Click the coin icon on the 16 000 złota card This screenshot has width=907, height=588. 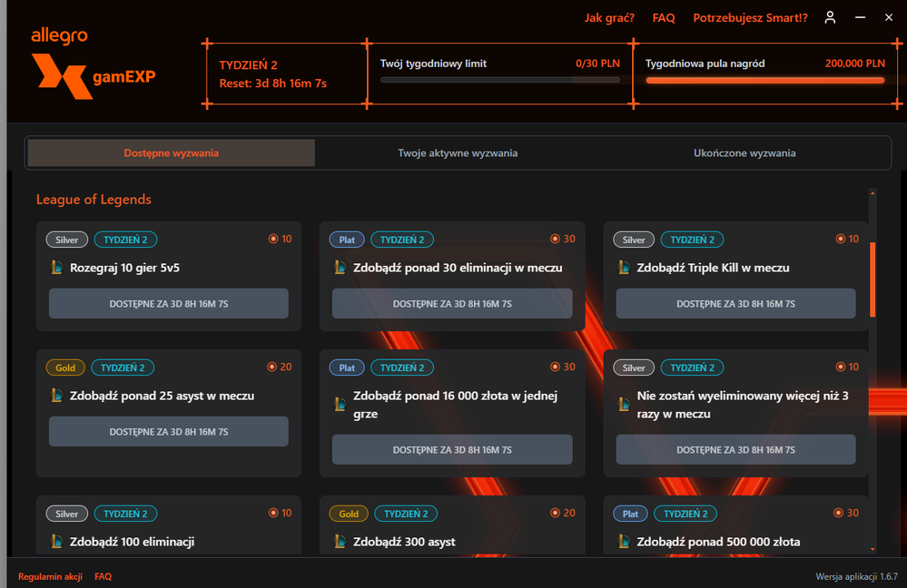(555, 367)
